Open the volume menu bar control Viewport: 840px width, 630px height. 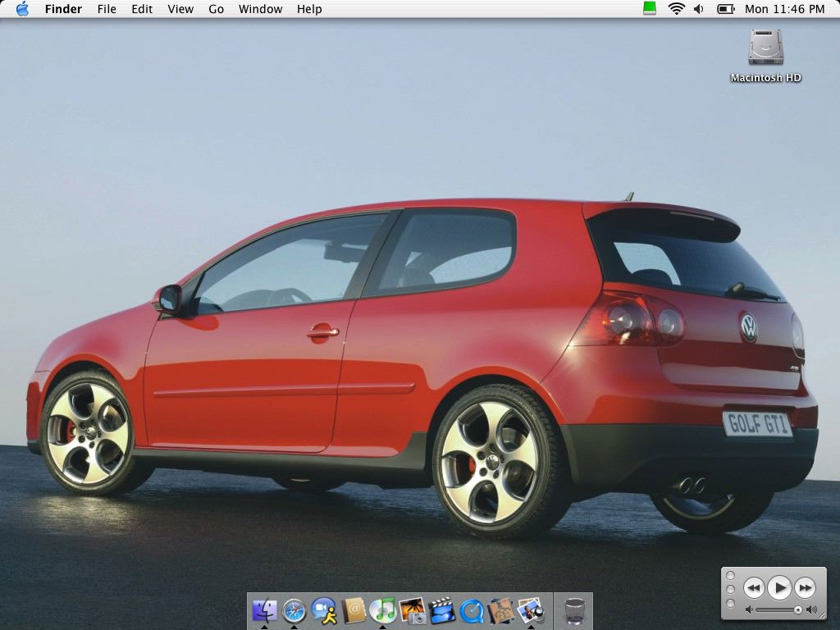tap(699, 9)
